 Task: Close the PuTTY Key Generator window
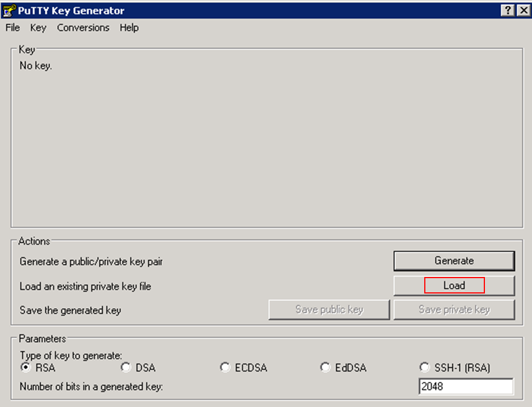point(523,10)
